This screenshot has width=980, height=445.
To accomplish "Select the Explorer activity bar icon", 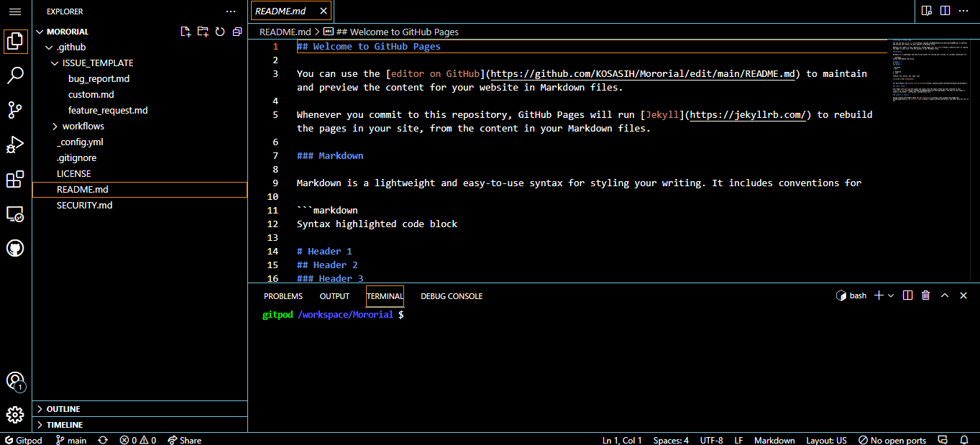I will (x=15, y=41).
